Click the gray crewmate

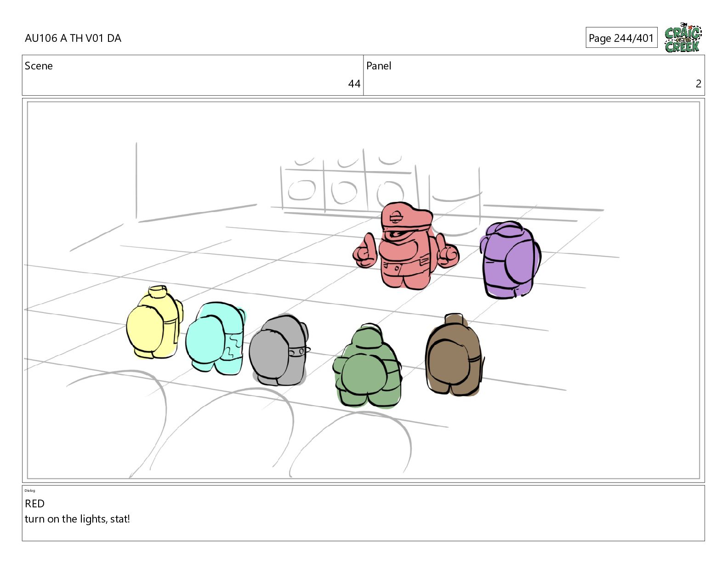pyautogui.click(x=279, y=350)
